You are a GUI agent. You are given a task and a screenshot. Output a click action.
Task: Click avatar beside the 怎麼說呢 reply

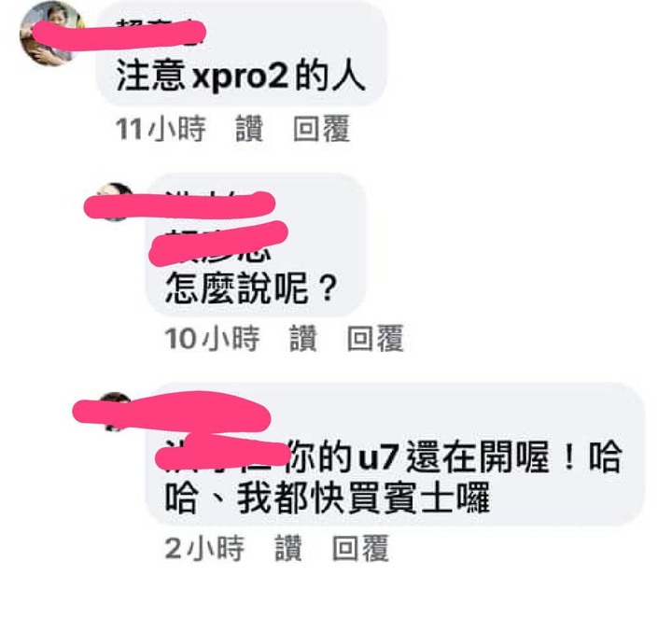(x=113, y=203)
